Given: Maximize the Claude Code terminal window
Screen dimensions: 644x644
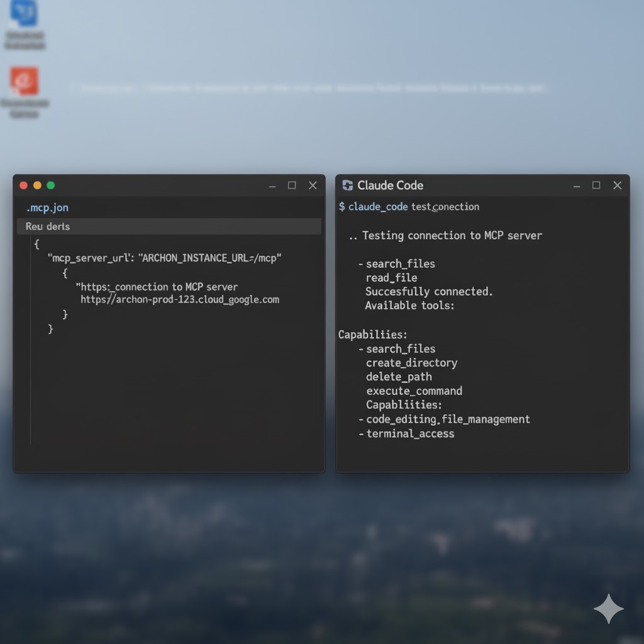Looking at the screenshot, I should click(596, 186).
